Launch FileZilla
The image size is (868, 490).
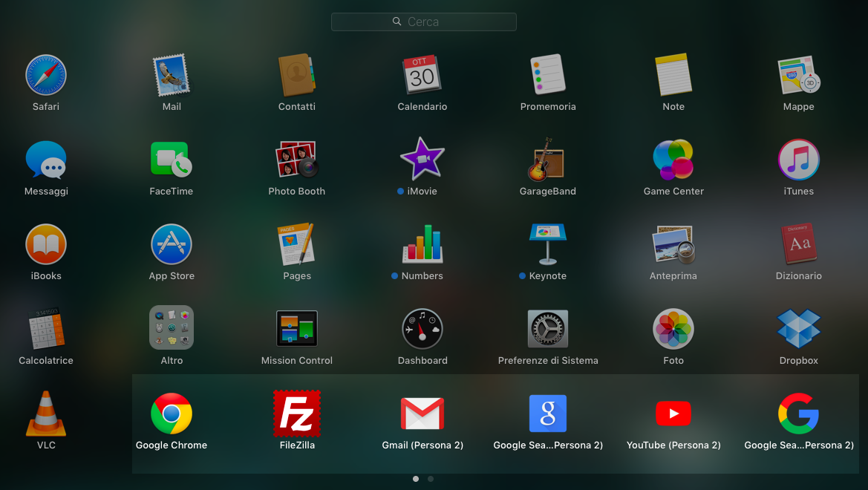click(x=297, y=414)
